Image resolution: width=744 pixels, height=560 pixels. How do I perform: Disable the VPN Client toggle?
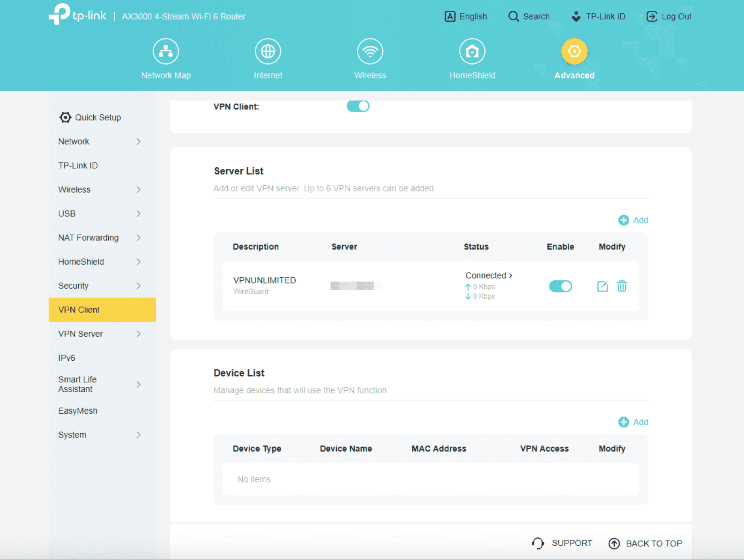pos(358,106)
